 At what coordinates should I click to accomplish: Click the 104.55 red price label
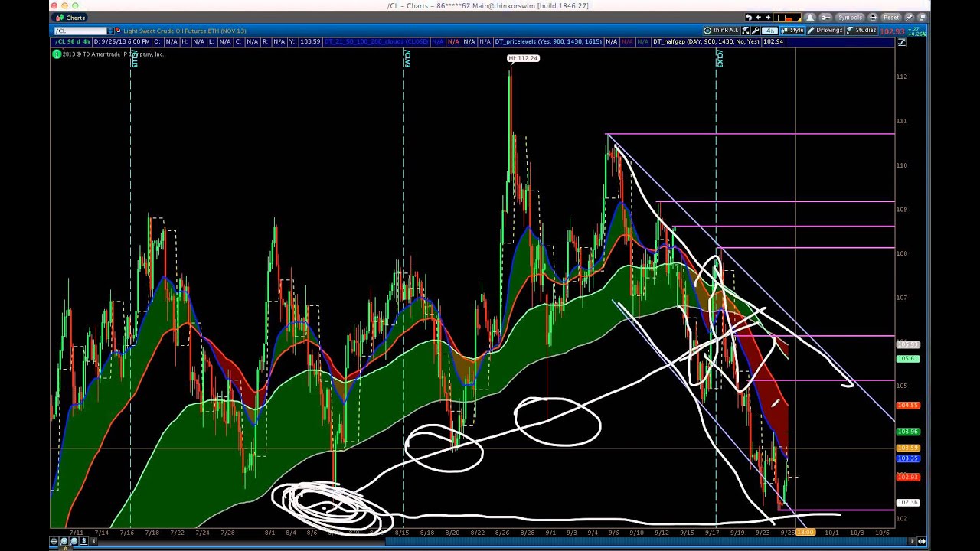coord(908,406)
